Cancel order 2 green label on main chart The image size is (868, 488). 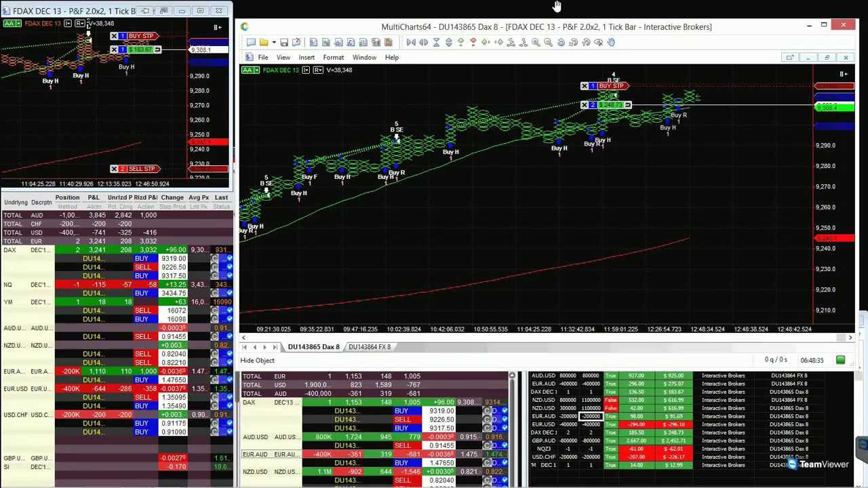coord(585,105)
